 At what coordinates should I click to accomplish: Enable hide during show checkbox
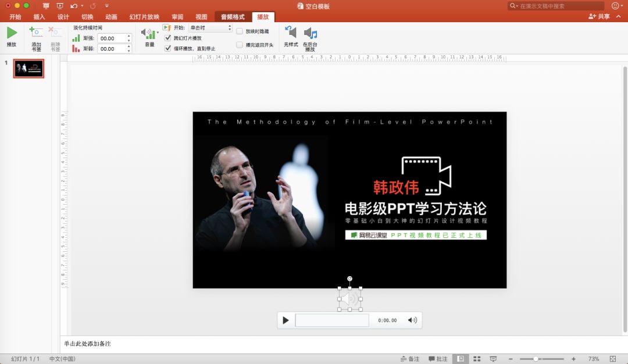(x=240, y=31)
